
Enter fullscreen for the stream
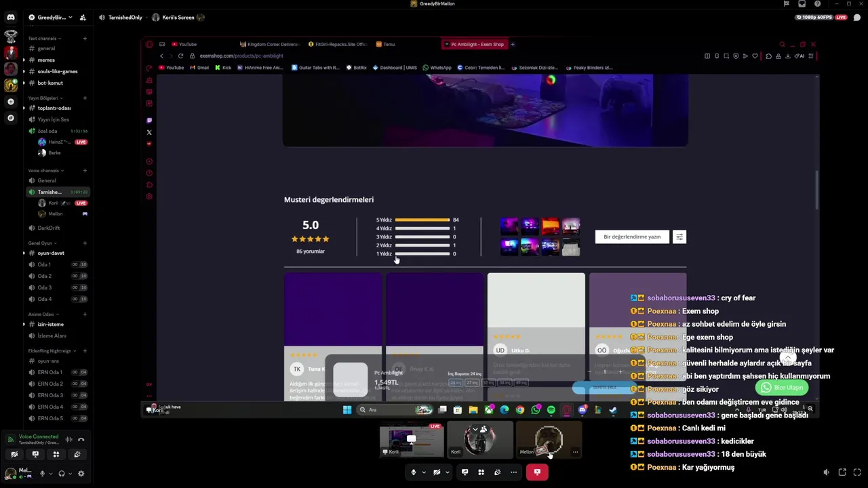[x=857, y=472]
